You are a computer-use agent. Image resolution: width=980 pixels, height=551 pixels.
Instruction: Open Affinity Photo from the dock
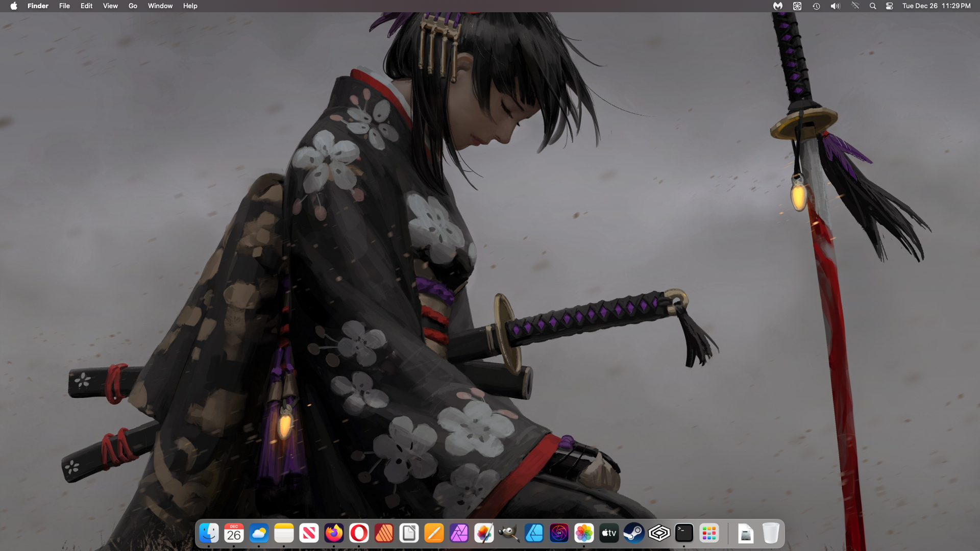(x=459, y=533)
